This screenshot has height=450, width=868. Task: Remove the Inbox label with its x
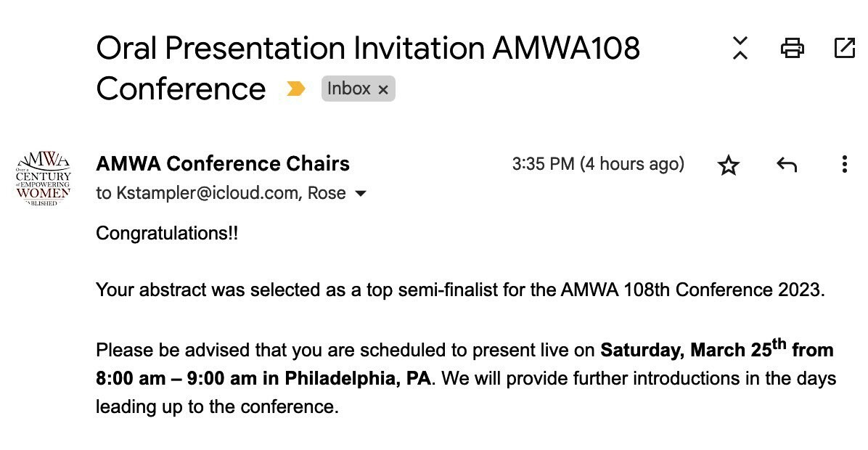(383, 89)
